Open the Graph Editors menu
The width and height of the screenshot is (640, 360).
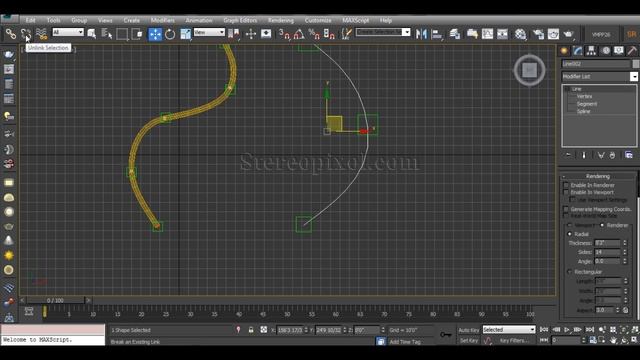point(240,20)
